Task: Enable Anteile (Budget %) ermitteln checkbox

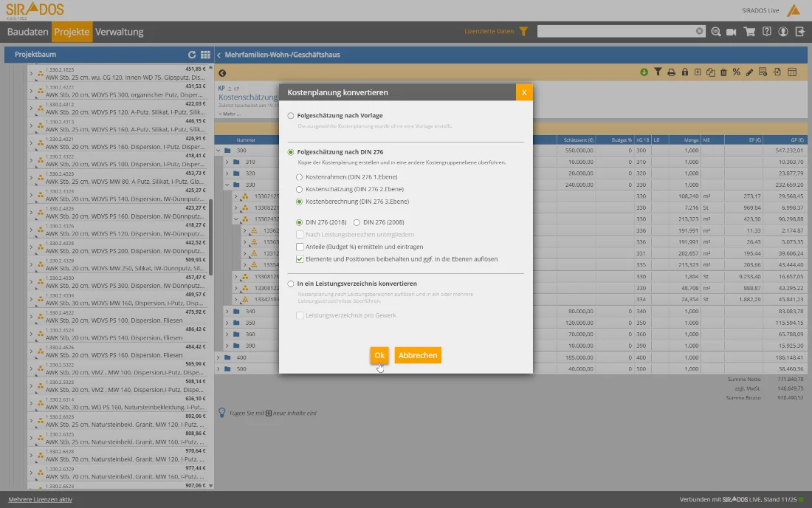Action: 300,247
